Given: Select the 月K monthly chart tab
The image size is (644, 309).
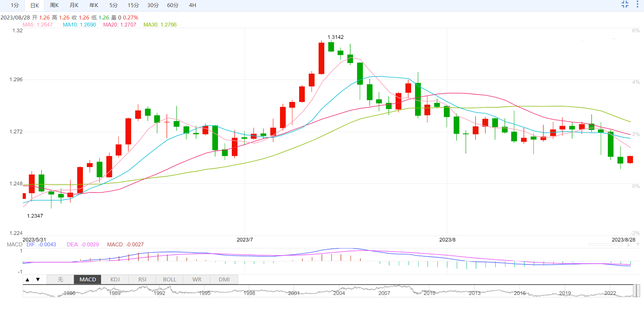Looking at the screenshot, I should [x=74, y=5].
